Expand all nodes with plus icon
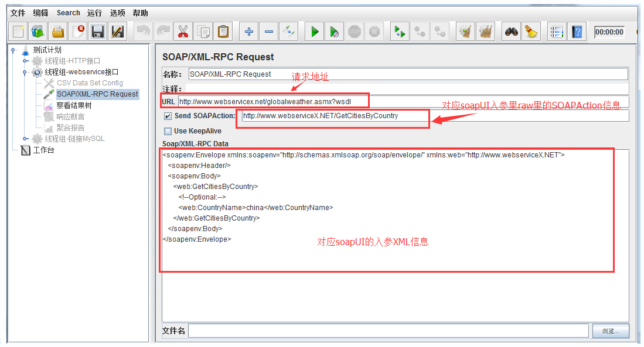Viewport: 644px width, 347px height. click(x=249, y=32)
